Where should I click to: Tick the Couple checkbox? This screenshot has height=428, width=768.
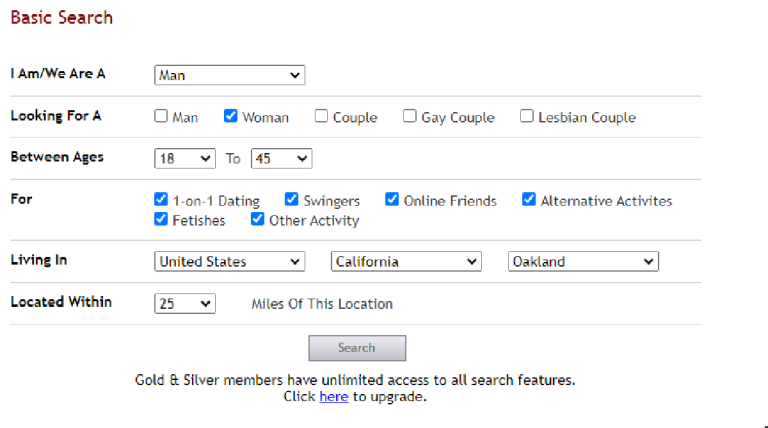[321, 116]
